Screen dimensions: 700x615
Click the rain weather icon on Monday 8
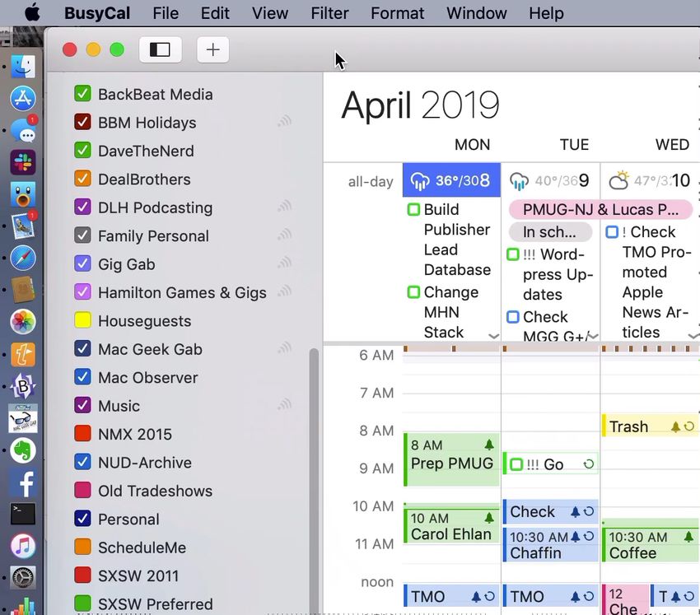coord(420,181)
